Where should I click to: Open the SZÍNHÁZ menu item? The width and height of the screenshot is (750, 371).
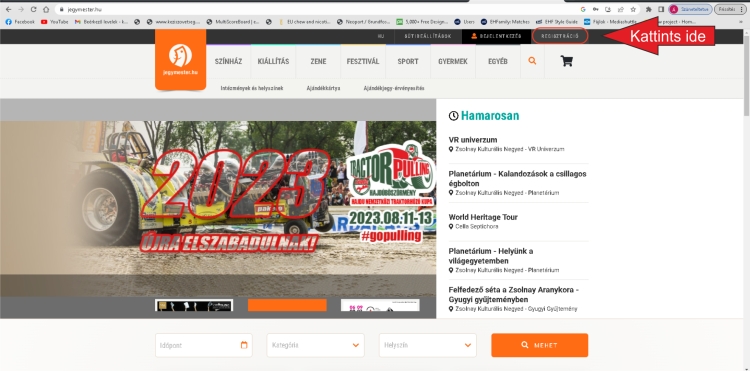click(x=229, y=61)
